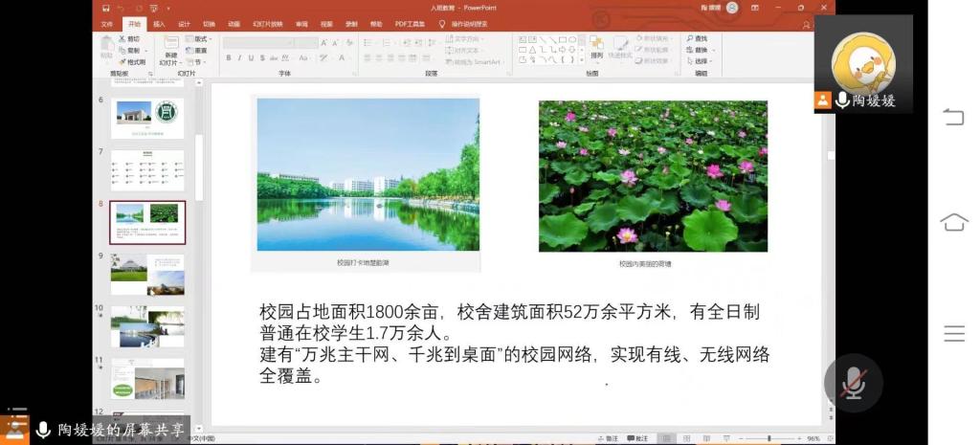The height and width of the screenshot is (445, 980).
Task: Unmute the microphone with the round mic button
Action: [852, 383]
